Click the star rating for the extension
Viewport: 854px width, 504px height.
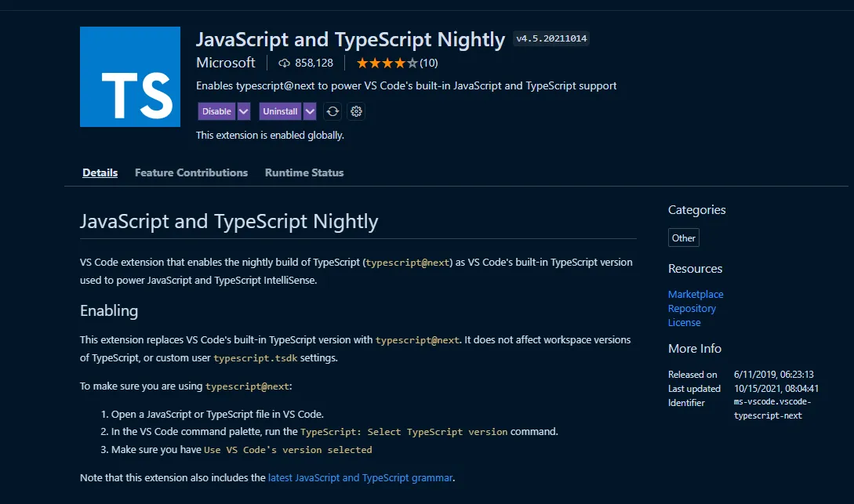tap(387, 63)
